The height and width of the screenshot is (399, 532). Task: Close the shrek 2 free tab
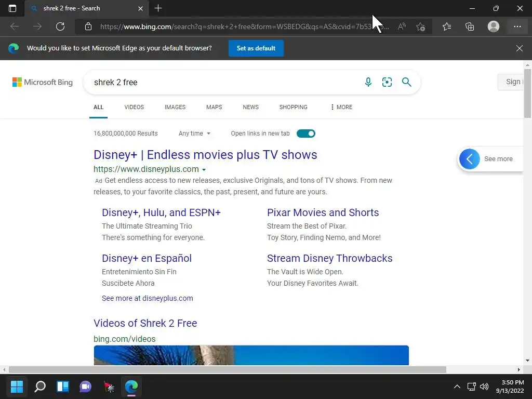click(140, 8)
